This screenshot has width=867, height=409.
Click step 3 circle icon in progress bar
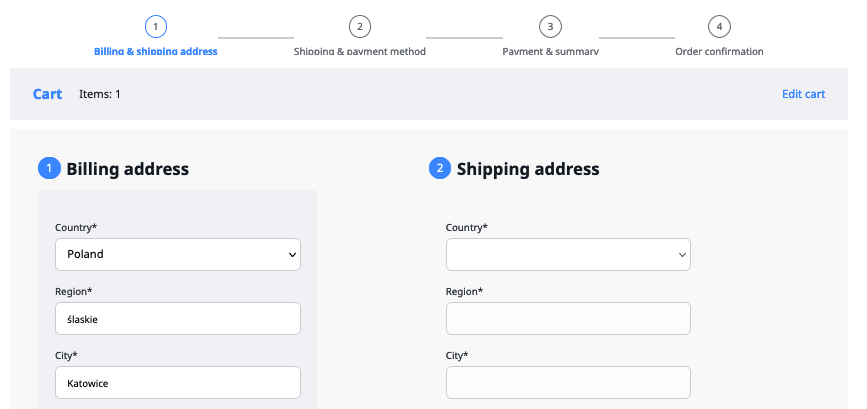point(550,26)
